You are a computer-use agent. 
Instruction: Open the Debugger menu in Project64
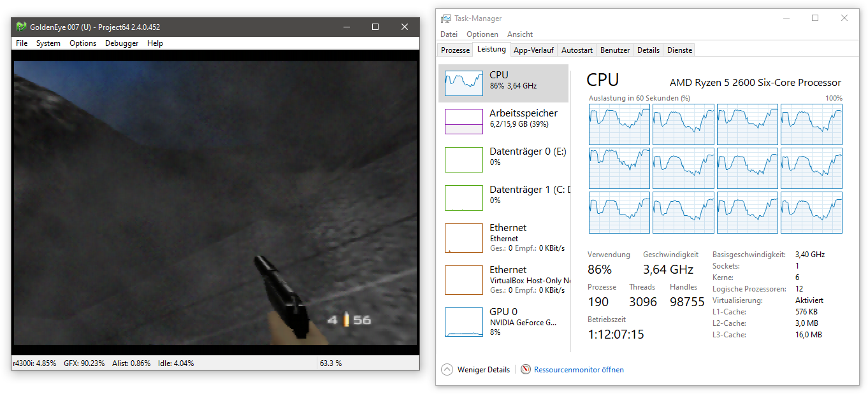pyautogui.click(x=121, y=43)
